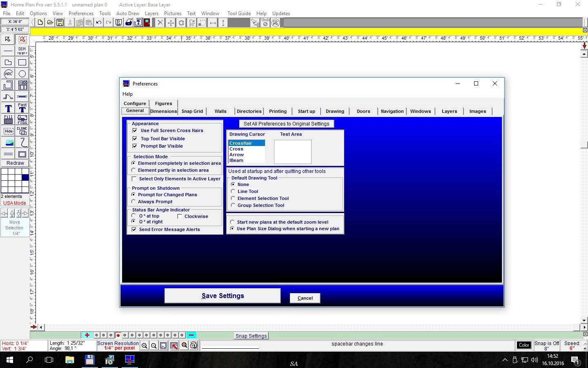Select the picture insert tool icon

click(8, 142)
